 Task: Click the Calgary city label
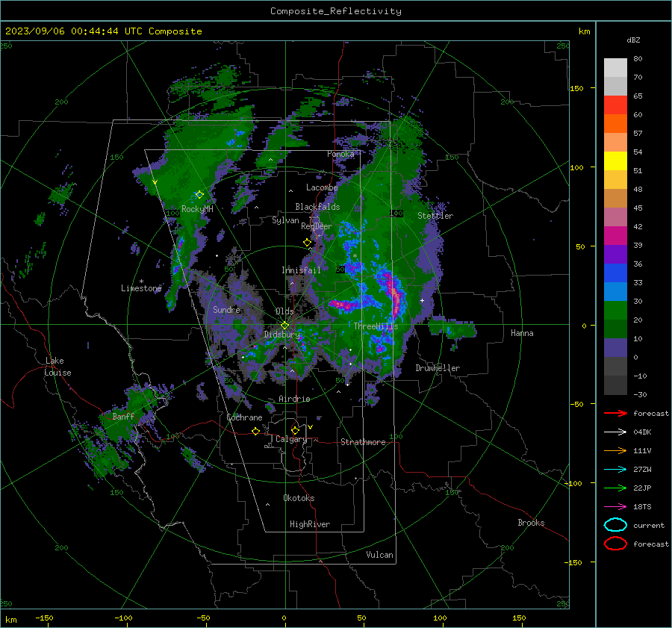pyautogui.click(x=291, y=439)
